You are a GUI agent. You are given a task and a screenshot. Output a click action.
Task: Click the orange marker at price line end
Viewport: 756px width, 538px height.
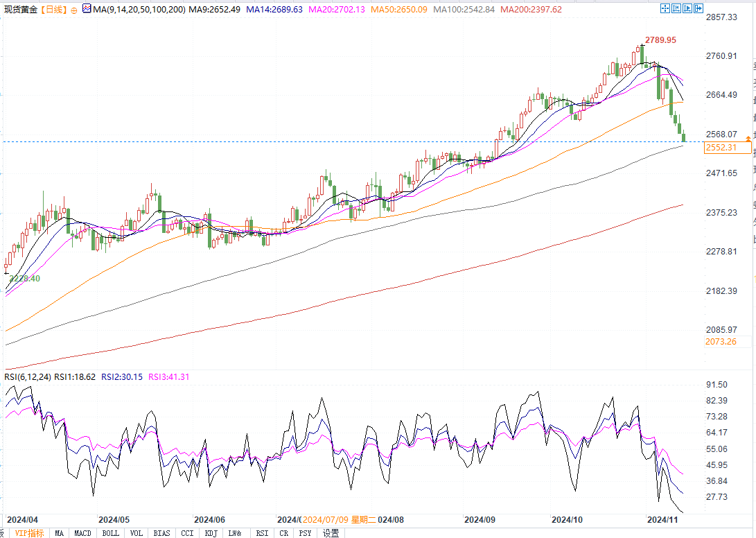point(748,139)
